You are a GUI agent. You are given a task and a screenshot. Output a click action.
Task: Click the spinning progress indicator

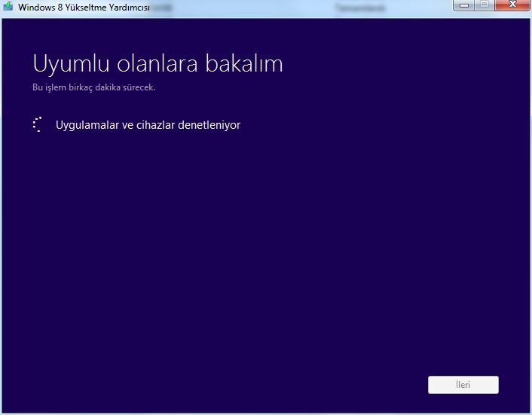pyautogui.click(x=38, y=124)
